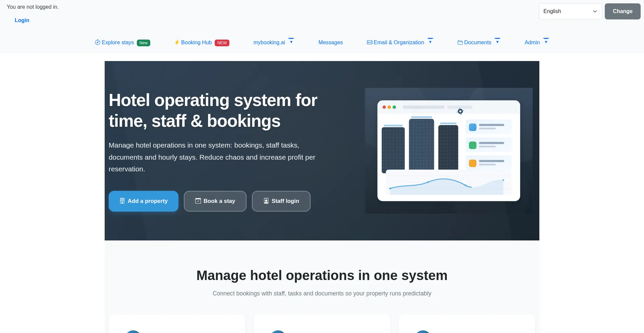Click the red NEW badge next to Booking Hub
Screen dimensions: 644x333
pyautogui.click(x=222, y=43)
